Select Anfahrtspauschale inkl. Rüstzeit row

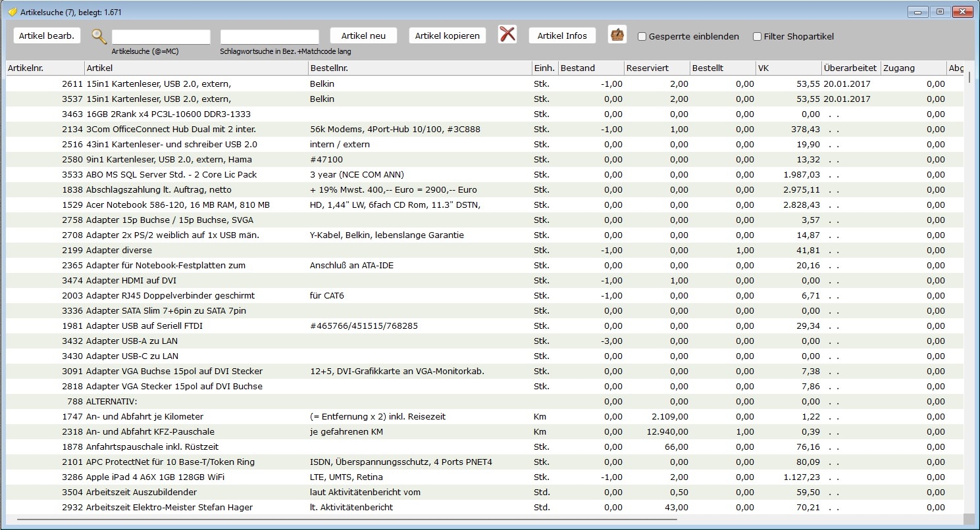coord(485,446)
